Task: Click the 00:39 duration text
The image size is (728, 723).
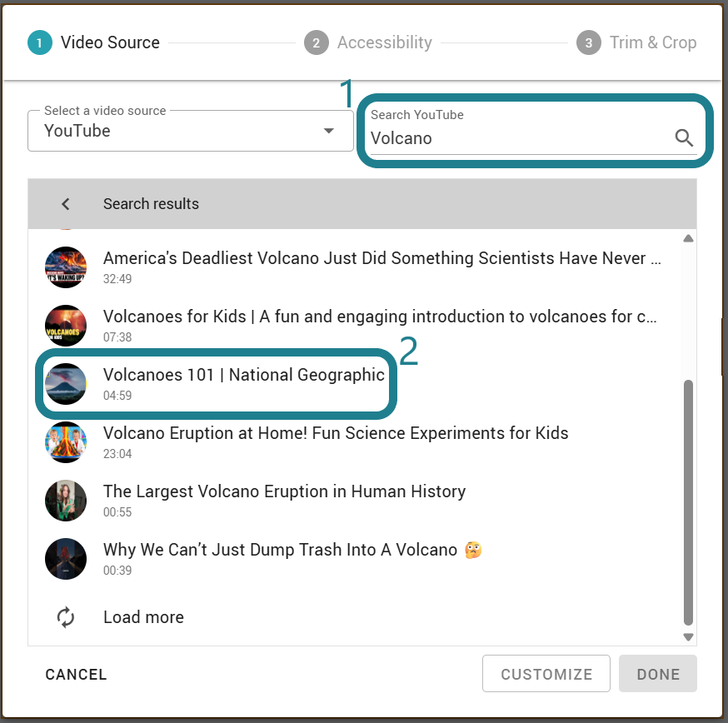Action: point(117,571)
